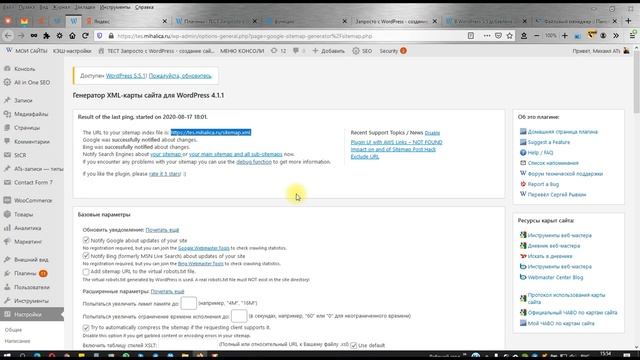640x360 pixels.
Task: Click the WordPress 5.5.1 update link
Action: click(x=126, y=76)
